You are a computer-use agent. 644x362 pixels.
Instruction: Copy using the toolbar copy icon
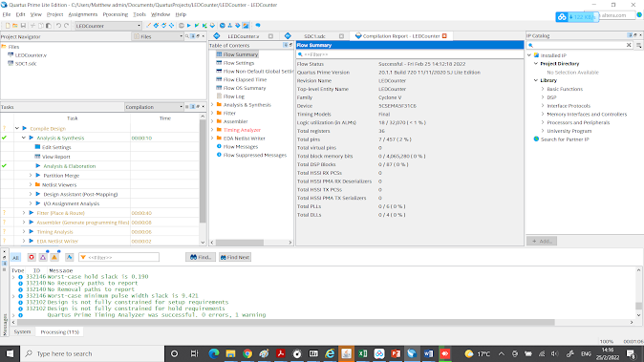pyautogui.click(x=41, y=26)
